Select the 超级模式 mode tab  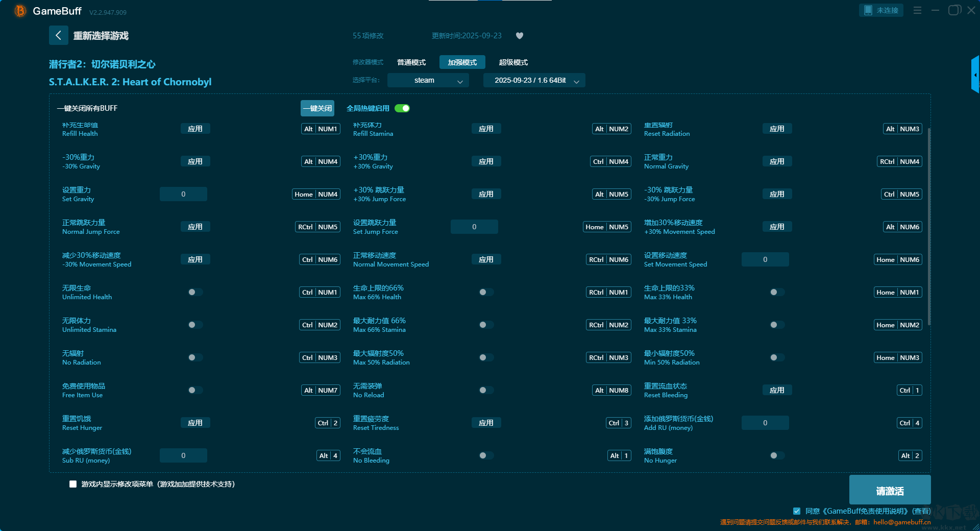(513, 62)
